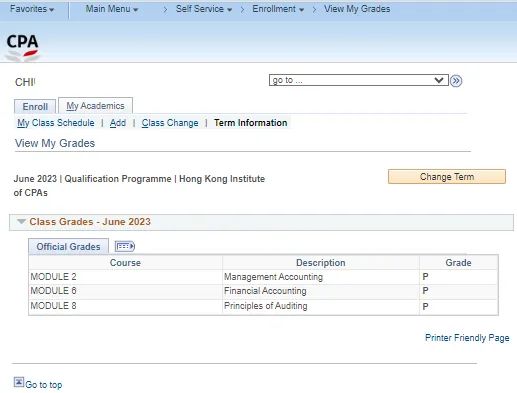
Task: Open the Enrollment breadcrumb menu
Action: pos(278,9)
